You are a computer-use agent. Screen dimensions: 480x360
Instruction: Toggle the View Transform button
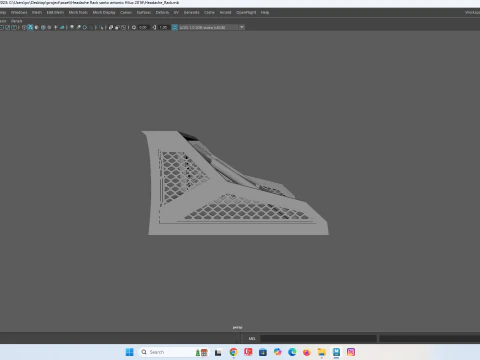(x=174, y=27)
